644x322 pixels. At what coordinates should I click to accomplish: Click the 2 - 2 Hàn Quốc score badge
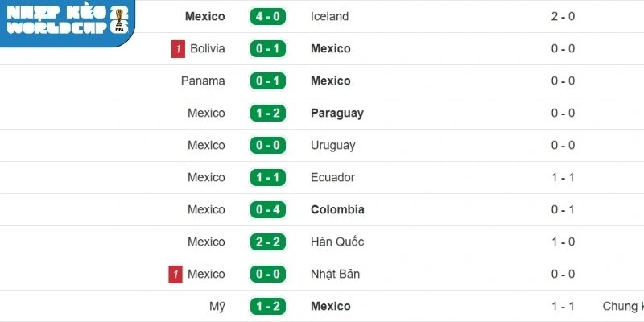(267, 242)
